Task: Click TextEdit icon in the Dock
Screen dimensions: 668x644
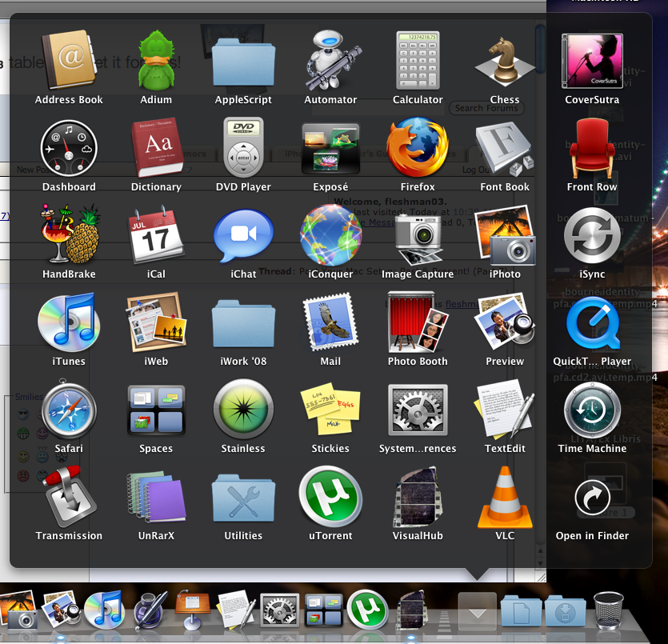Action: pos(237,610)
